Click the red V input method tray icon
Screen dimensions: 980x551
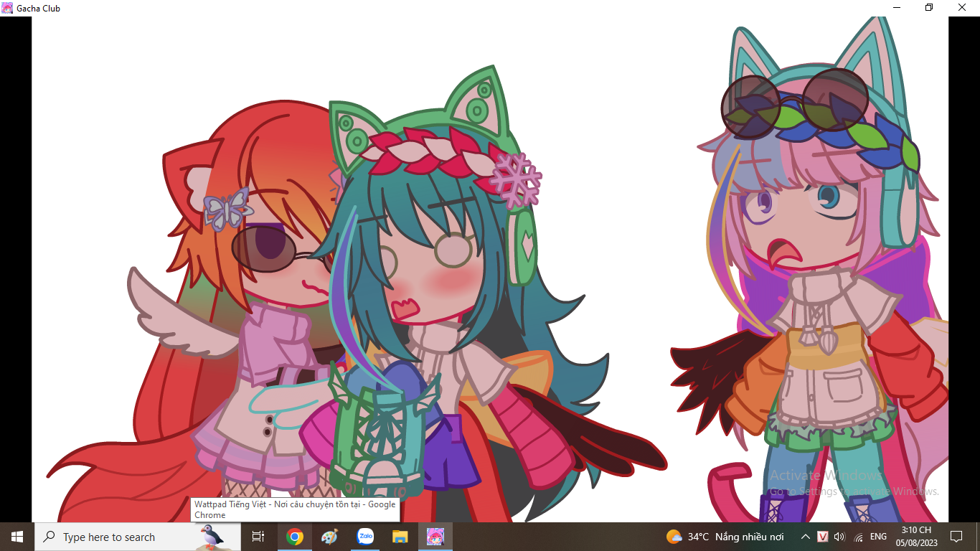(x=823, y=537)
